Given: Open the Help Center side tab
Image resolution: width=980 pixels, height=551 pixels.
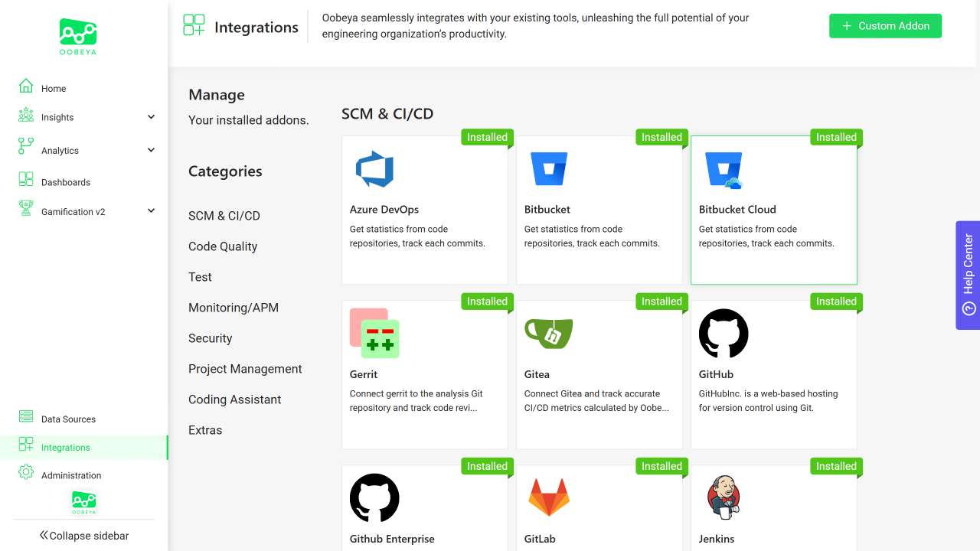Looking at the screenshot, I should click(968, 275).
